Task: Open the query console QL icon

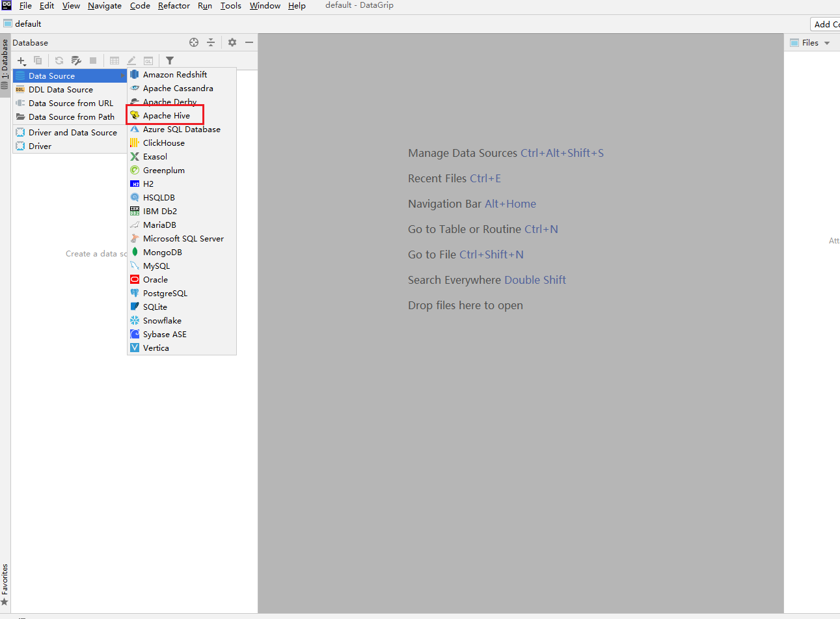Action: 148,61
